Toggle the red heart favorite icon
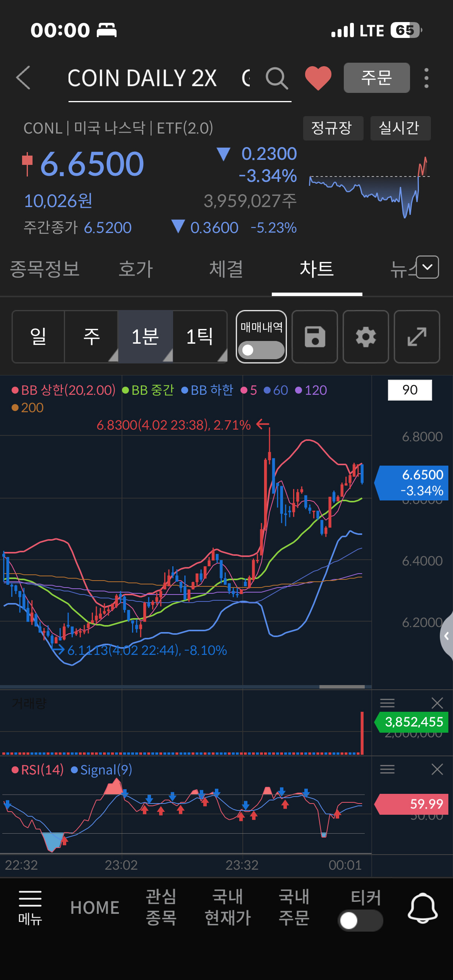The image size is (453, 980). pyautogui.click(x=318, y=78)
